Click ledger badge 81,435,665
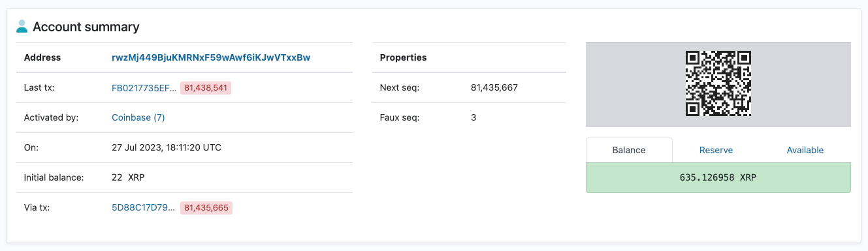Screen dimensions: 868x251 click(x=206, y=208)
